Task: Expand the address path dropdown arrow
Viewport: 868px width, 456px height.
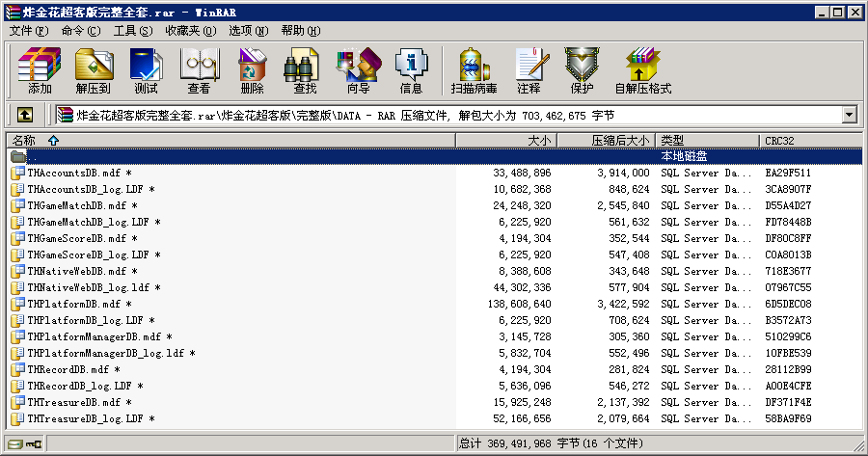Action: click(x=849, y=115)
